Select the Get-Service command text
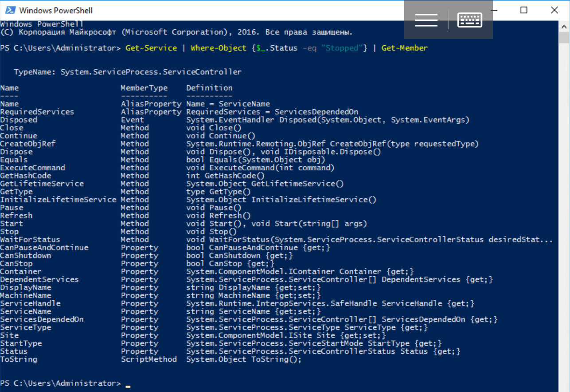This screenshot has width=570, height=392. (151, 48)
